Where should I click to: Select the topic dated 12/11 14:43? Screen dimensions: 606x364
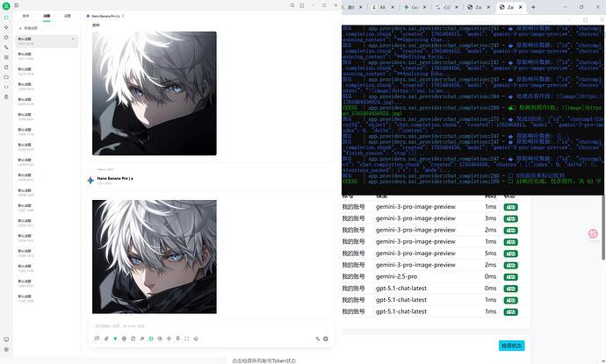point(47,56)
